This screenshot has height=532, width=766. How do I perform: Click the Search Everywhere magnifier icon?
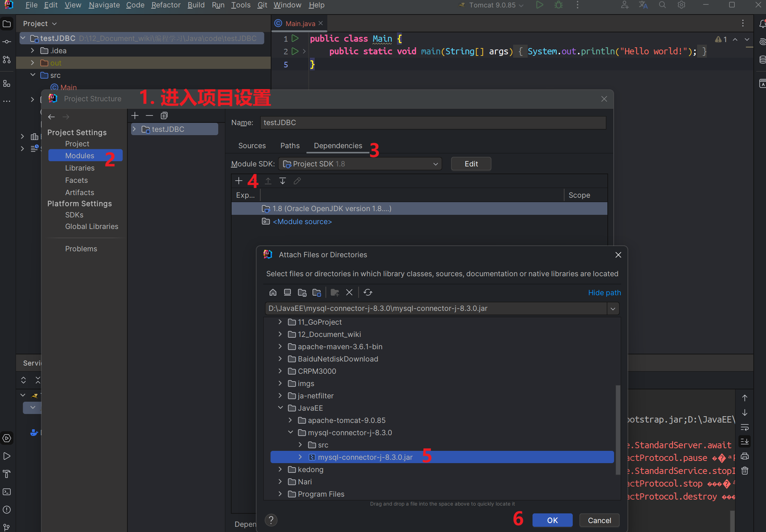(x=662, y=5)
